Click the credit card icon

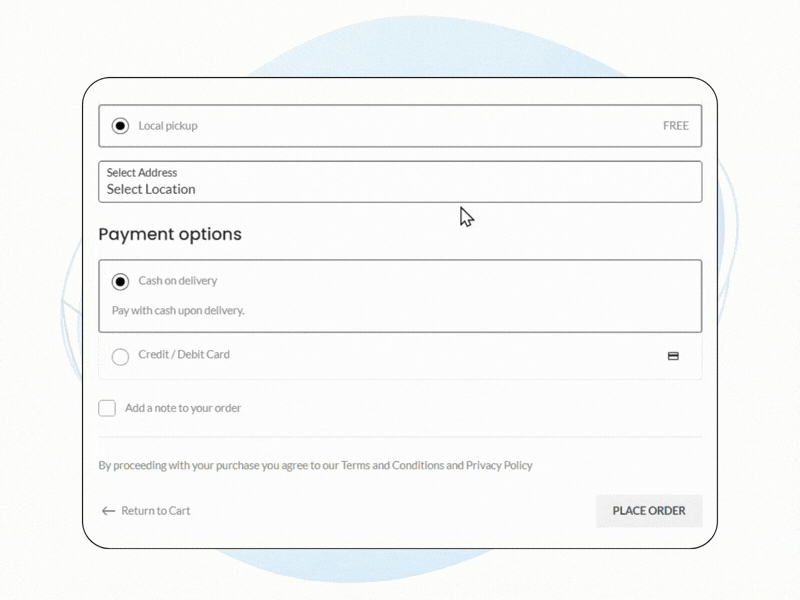pyautogui.click(x=673, y=356)
